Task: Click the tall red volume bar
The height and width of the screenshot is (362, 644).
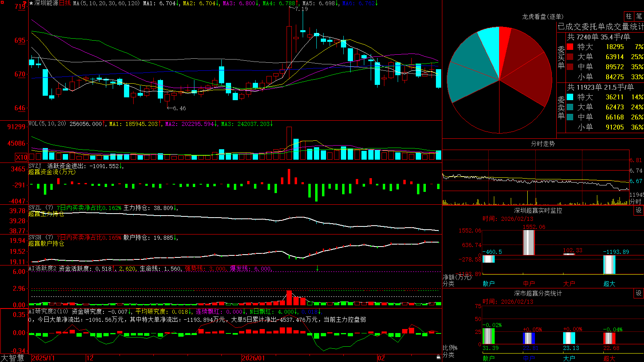Action: coord(289,144)
